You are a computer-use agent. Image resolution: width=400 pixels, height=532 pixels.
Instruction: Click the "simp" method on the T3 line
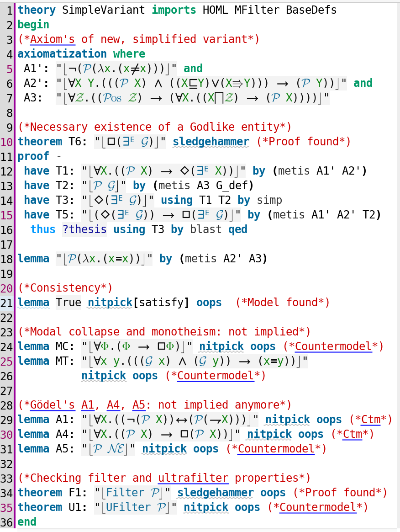269,200
